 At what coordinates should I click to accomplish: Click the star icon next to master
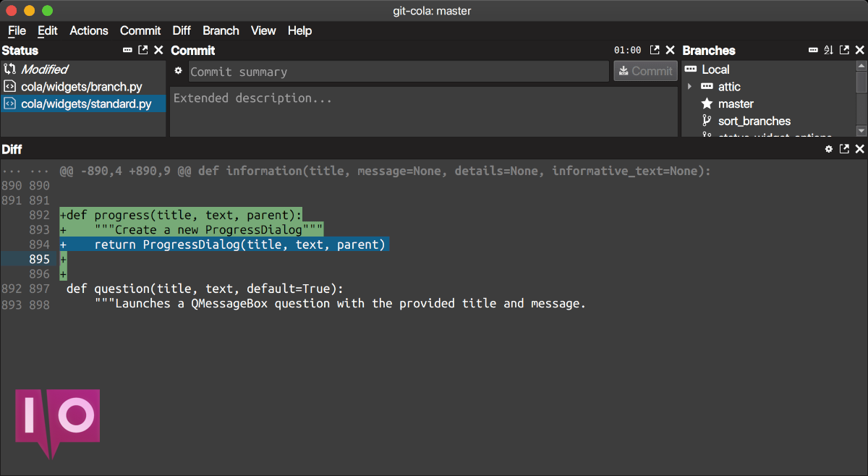(x=707, y=103)
